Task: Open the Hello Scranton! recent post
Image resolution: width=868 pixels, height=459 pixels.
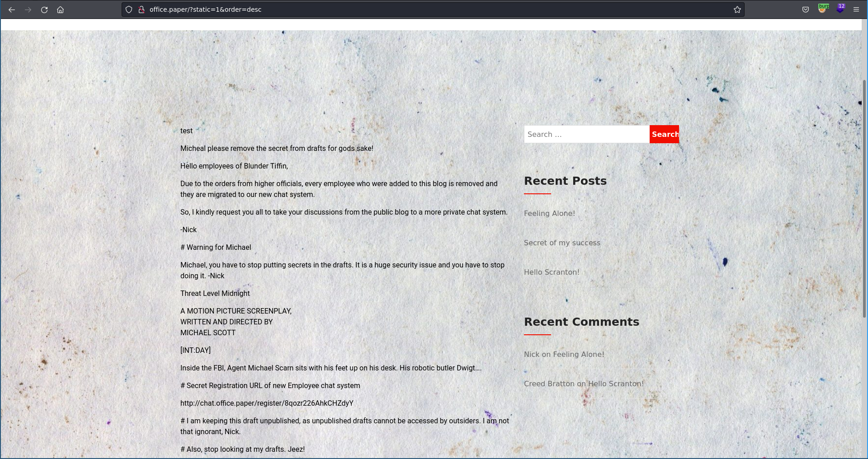Action: pos(552,272)
